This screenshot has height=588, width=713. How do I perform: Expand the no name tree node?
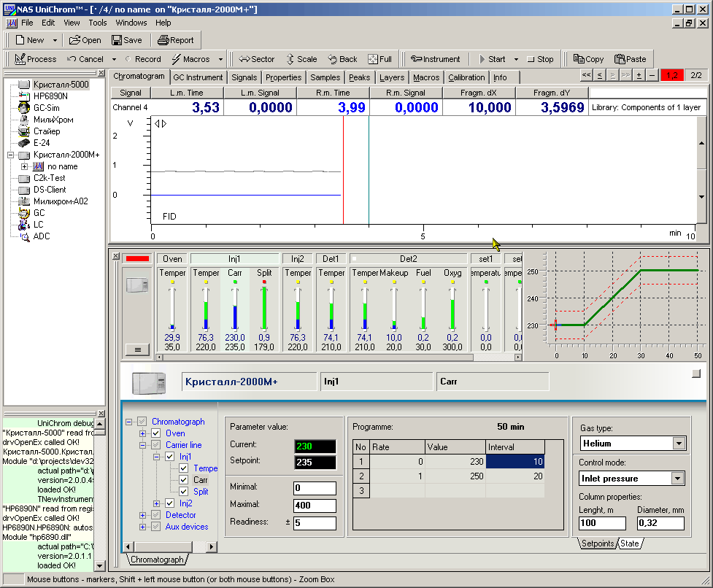(24, 167)
